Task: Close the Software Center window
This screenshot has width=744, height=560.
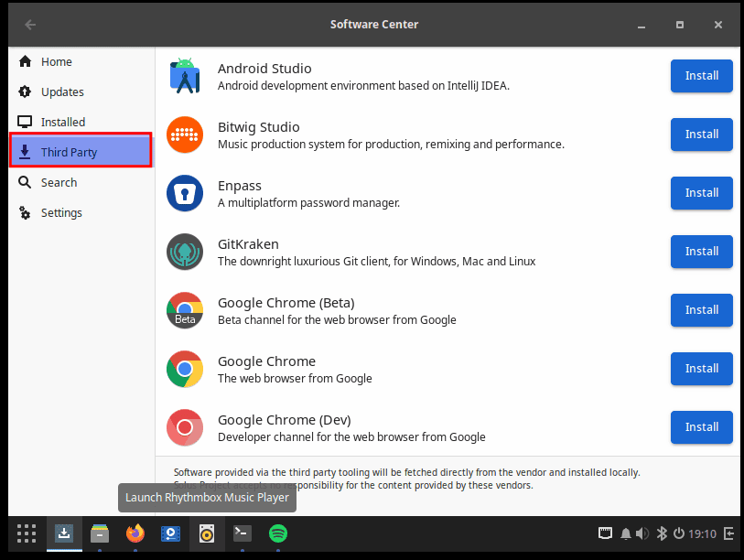Action: click(718, 25)
